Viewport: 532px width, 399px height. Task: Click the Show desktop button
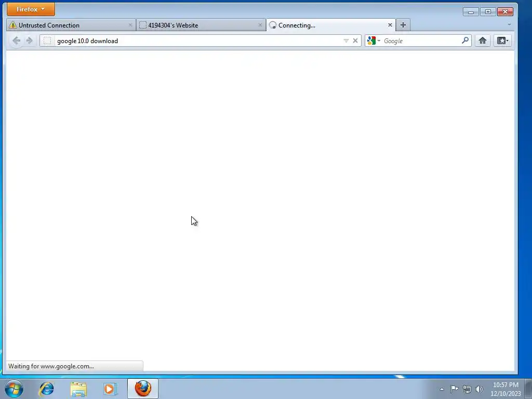pyautogui.click(x=528, y=389)
